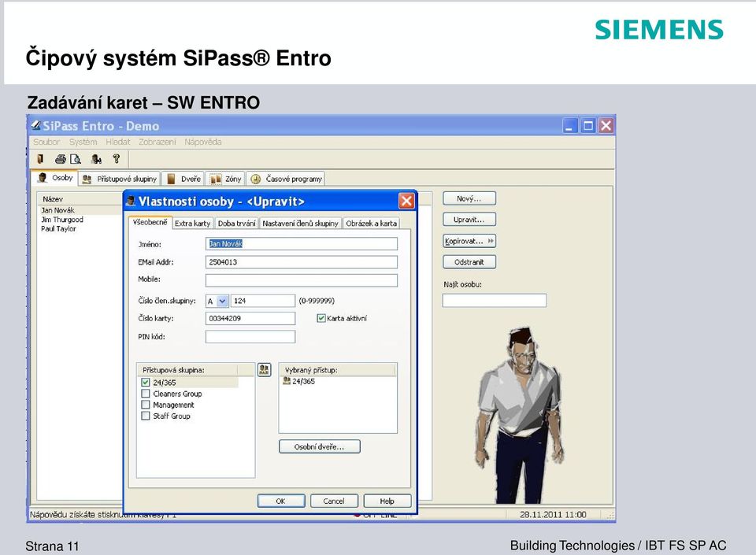This screenshot has width=756, height=555.
Task: Click the Název column header
Action: (x=53, y=199)
